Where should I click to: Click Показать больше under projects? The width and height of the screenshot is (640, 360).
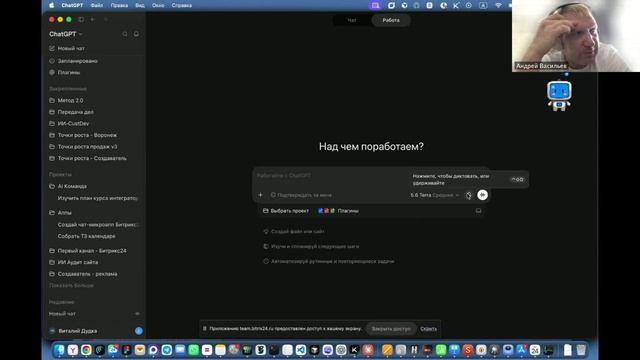pos(71,285)
